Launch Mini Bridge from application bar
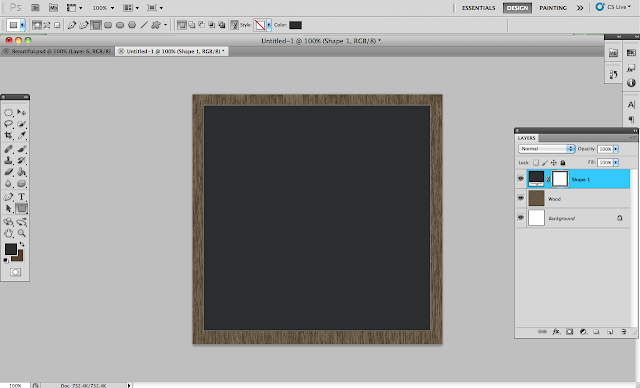 point(53,8)
